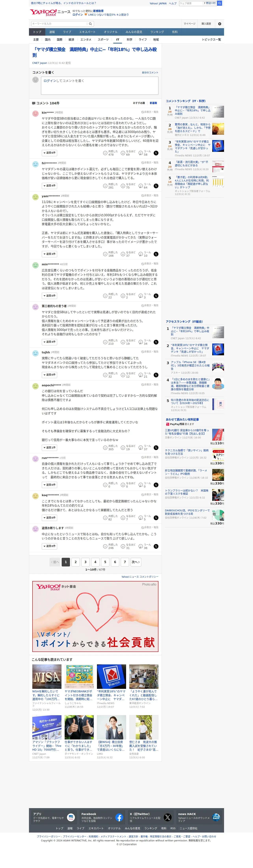Screen dimensions: 253x868
Task: Expand 返信0件 under tujhh comment
Action: click(x=49, y=375)
